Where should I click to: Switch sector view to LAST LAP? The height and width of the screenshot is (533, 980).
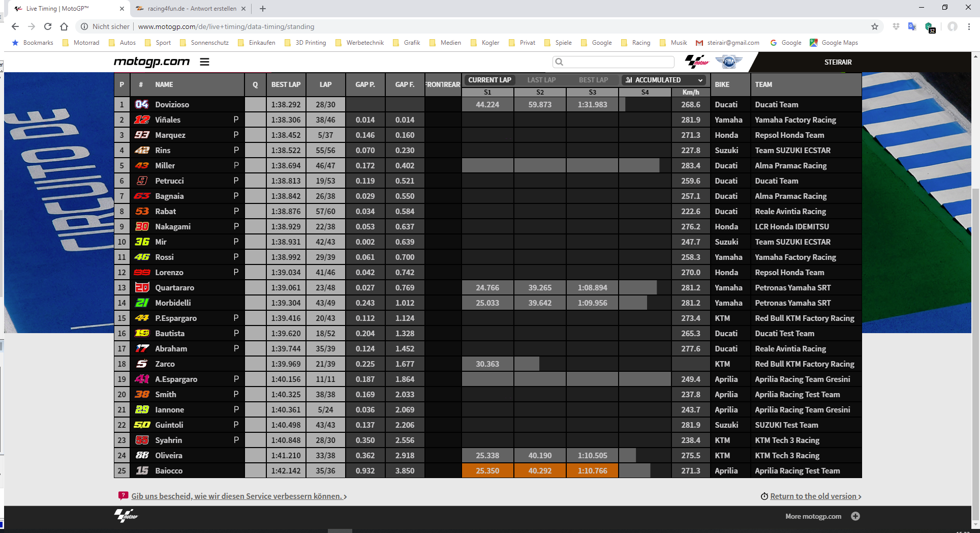541,80
